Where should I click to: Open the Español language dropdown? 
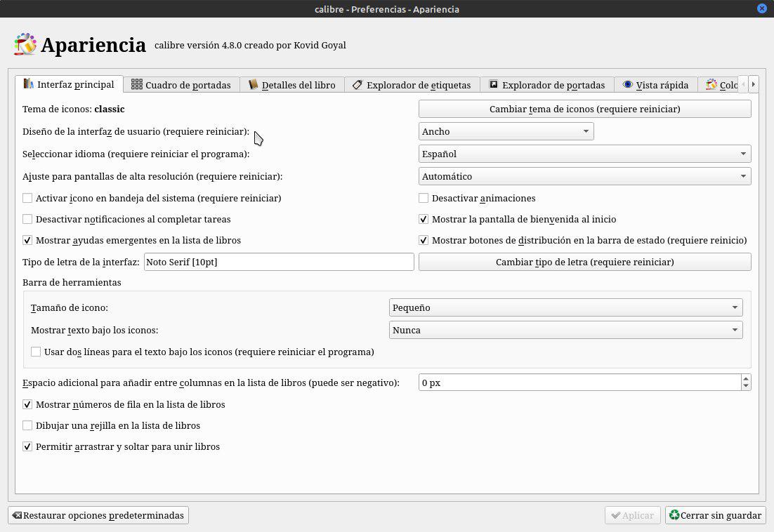[585, 154]
